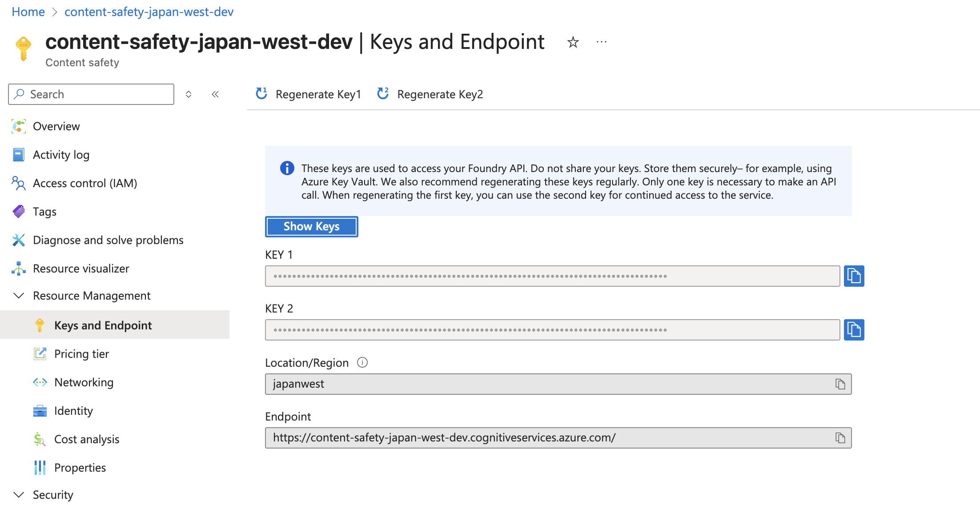Click the Endpoint URL text field
This screenshot has height=505, width=980.
coord(558,438)
